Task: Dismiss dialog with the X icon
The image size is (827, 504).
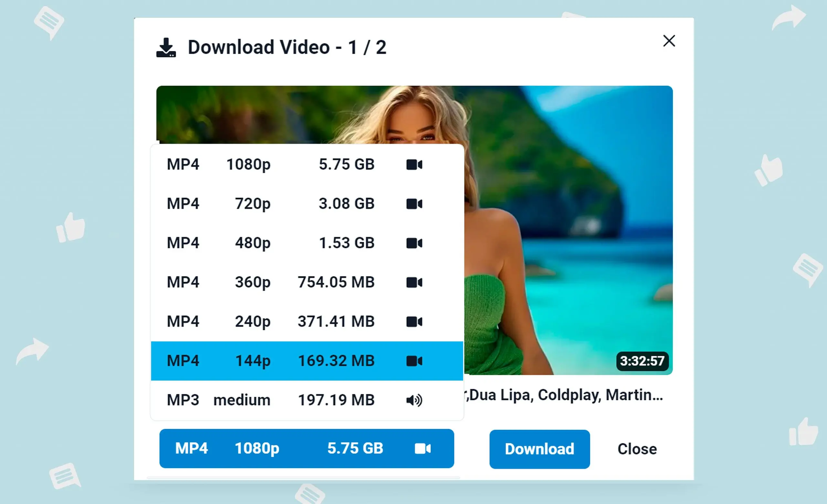Action: pos(669,41)
